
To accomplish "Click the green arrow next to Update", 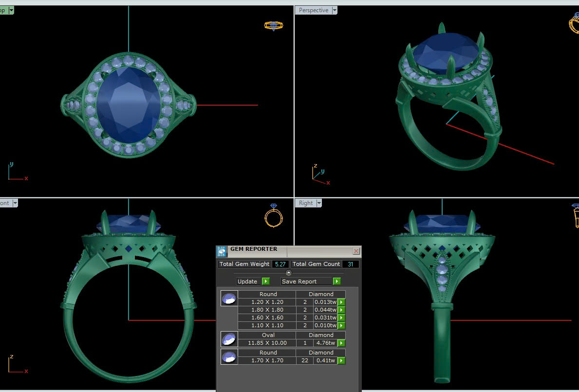I will coord(266,281).
